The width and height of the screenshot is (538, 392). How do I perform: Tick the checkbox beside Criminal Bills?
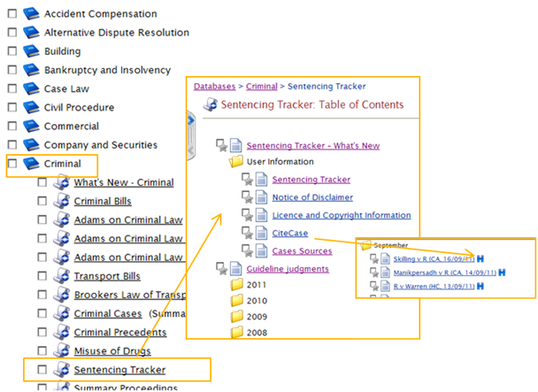42,201
